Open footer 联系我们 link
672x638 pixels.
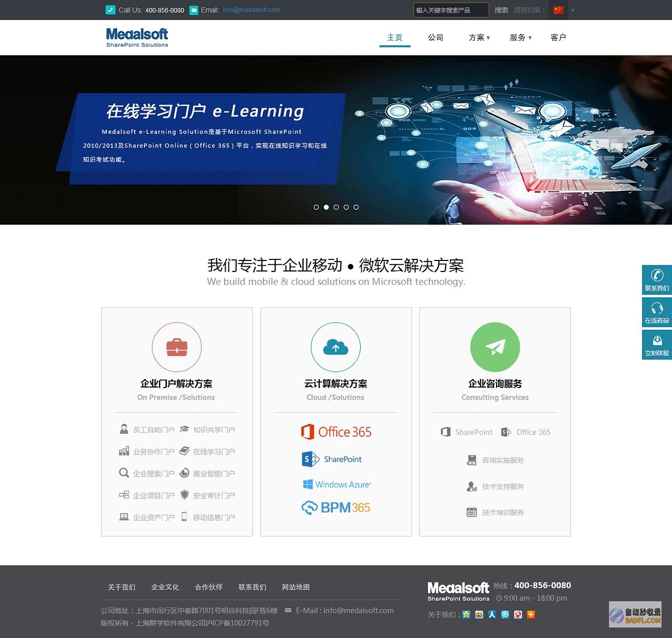pos(252,587)
